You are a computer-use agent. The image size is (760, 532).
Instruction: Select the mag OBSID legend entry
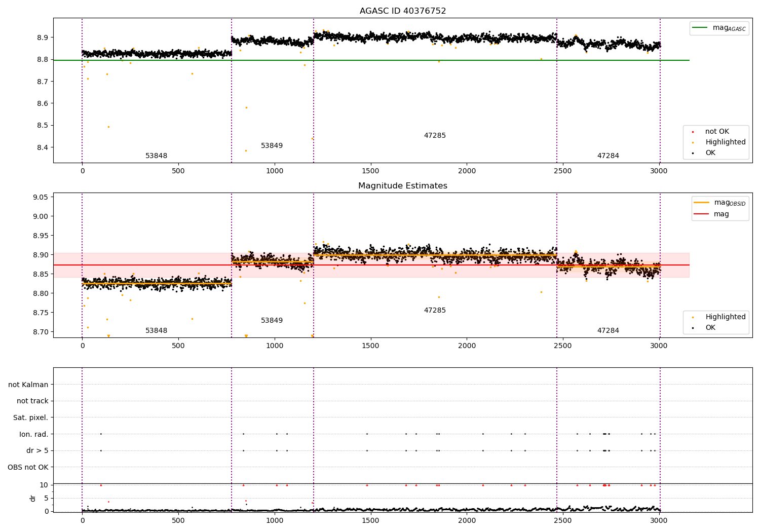720,203
